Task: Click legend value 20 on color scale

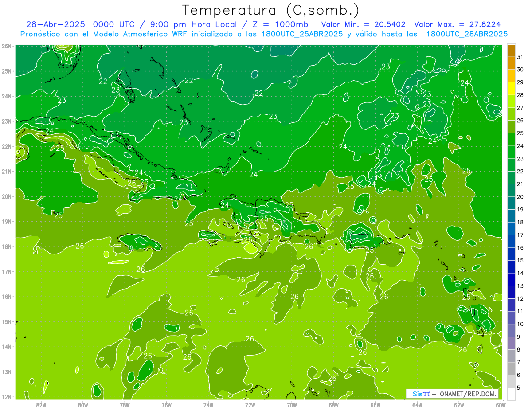Action: coord(520,197)
